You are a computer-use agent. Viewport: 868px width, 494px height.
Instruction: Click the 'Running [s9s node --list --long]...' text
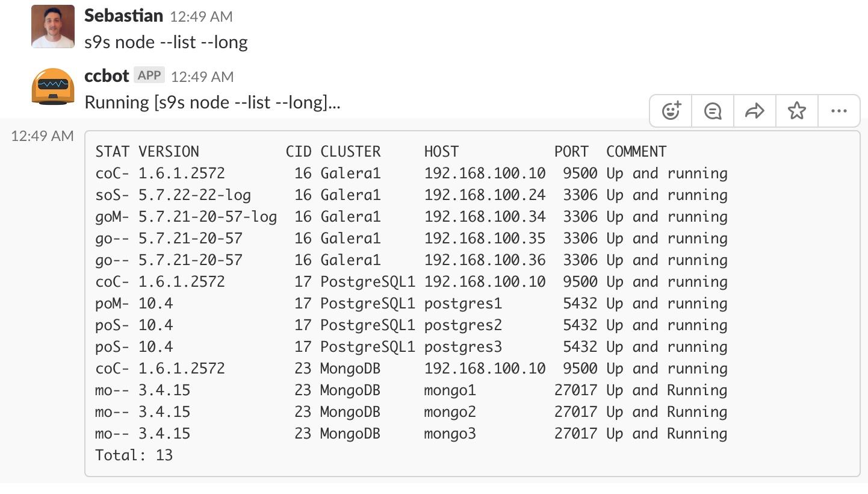[212, 102]
